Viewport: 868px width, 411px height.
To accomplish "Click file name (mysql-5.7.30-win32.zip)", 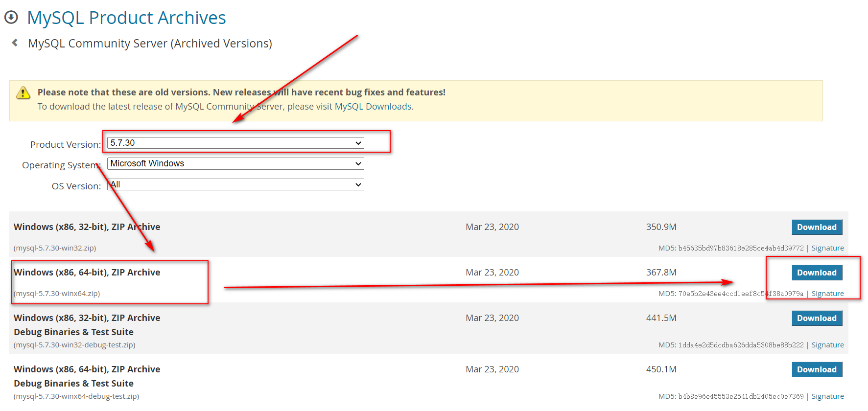I will (x=55, y=248).
